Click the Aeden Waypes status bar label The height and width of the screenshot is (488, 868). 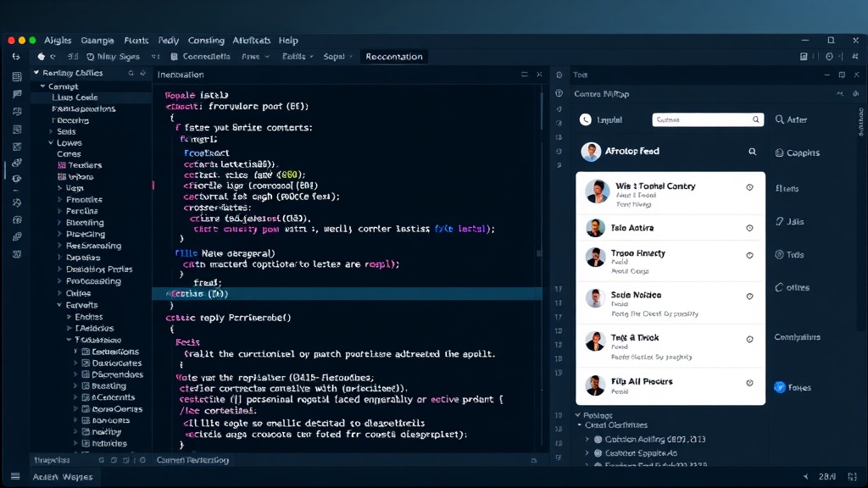[63, 477]
